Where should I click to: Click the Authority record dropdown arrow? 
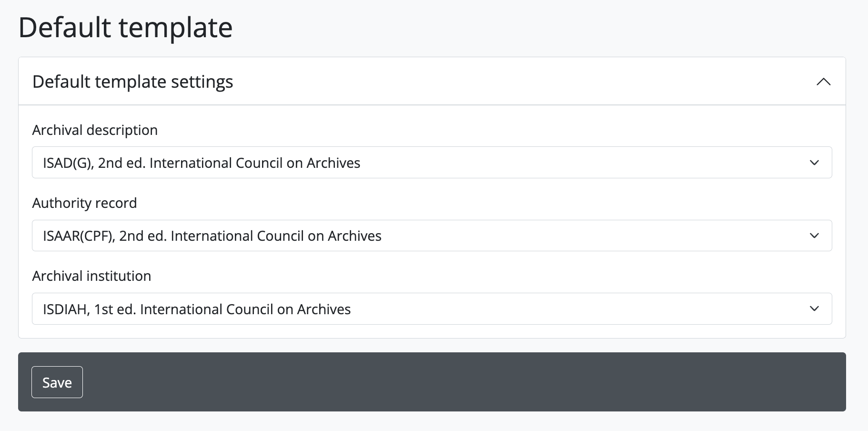(814, 236)
